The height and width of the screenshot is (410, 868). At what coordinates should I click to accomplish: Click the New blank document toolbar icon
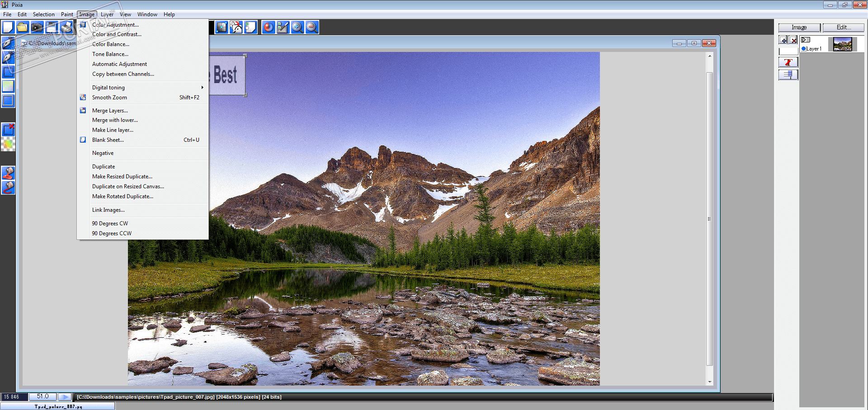[x=8, y=27]
